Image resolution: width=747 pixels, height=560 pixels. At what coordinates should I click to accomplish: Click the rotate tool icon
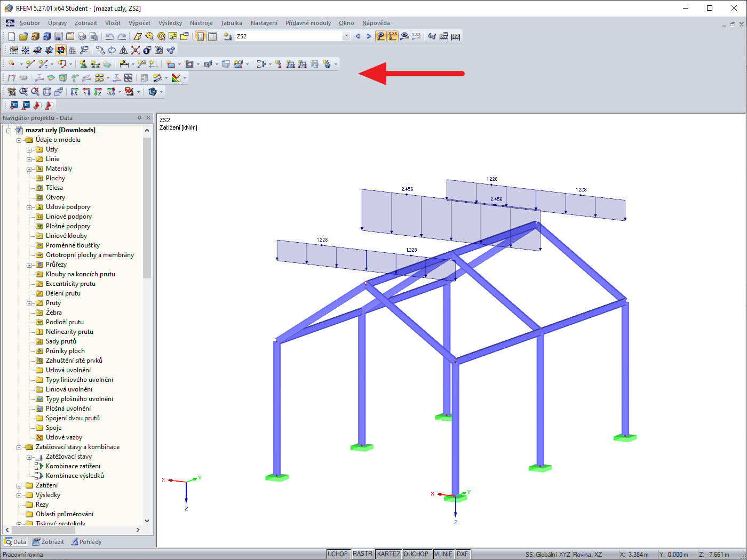(112, 50)
